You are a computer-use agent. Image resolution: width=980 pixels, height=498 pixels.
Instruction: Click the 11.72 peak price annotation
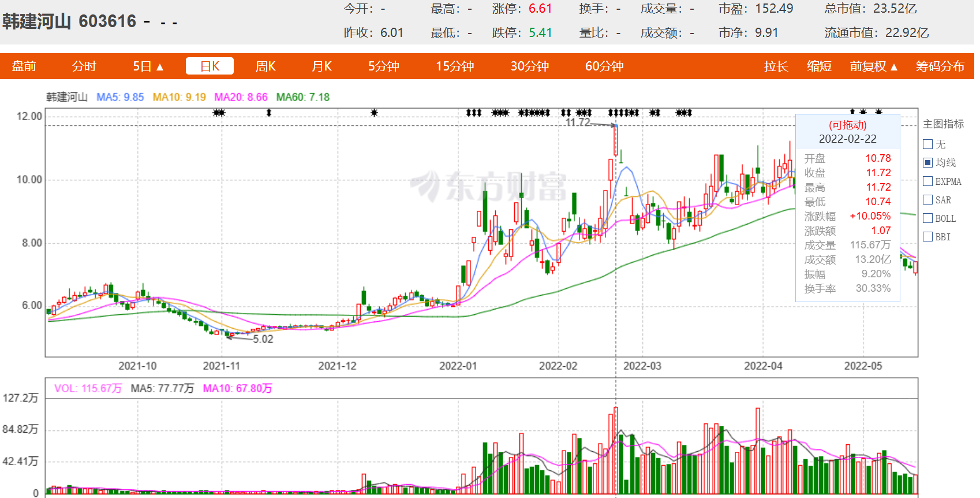click(x=578, y=122)
